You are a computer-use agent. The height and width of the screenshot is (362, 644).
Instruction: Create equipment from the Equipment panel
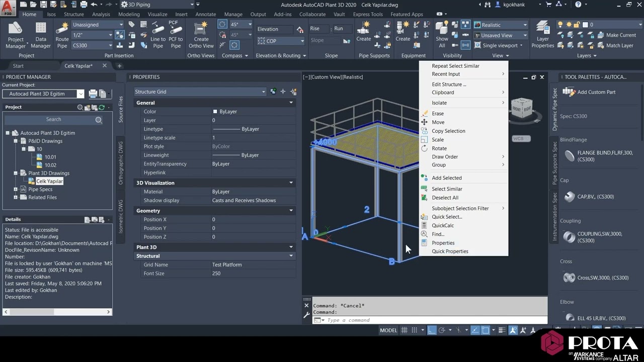[x=403, y=32]
